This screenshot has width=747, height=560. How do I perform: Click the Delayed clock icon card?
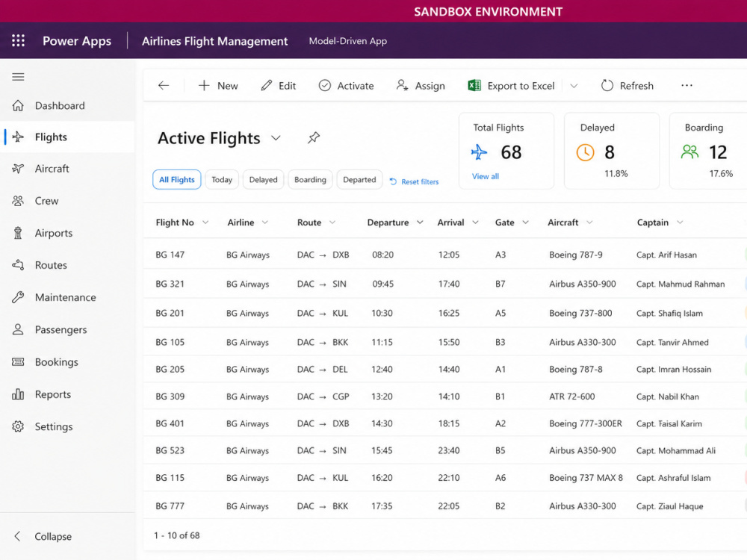(x=585, y=153)
